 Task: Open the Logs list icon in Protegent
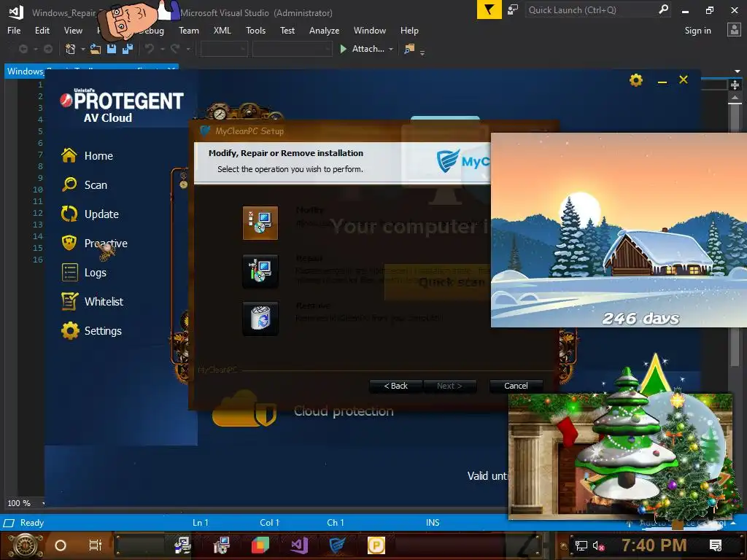coord(69,273)
